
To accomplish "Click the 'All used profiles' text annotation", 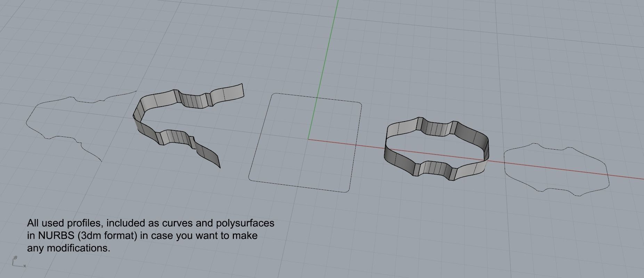I will coord(151,235).
